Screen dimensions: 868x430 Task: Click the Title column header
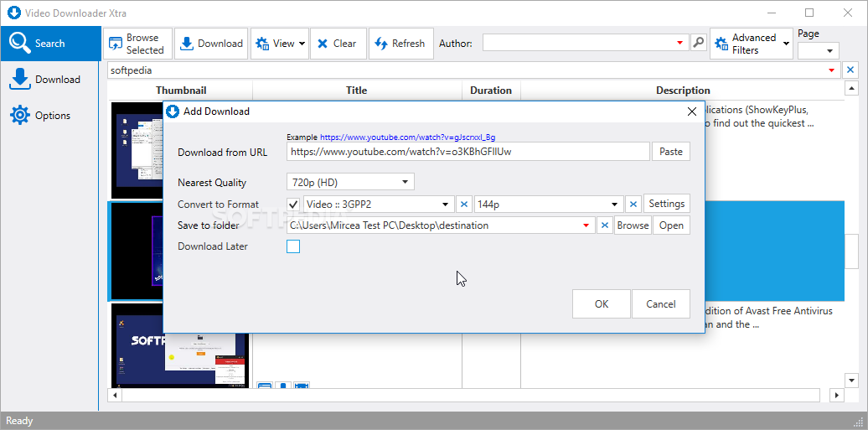[357, 91]
